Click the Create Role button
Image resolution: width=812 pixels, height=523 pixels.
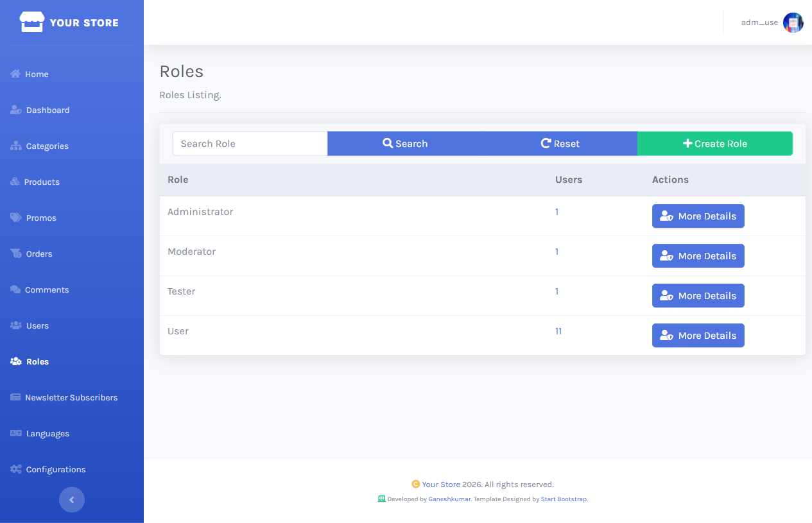715,144
